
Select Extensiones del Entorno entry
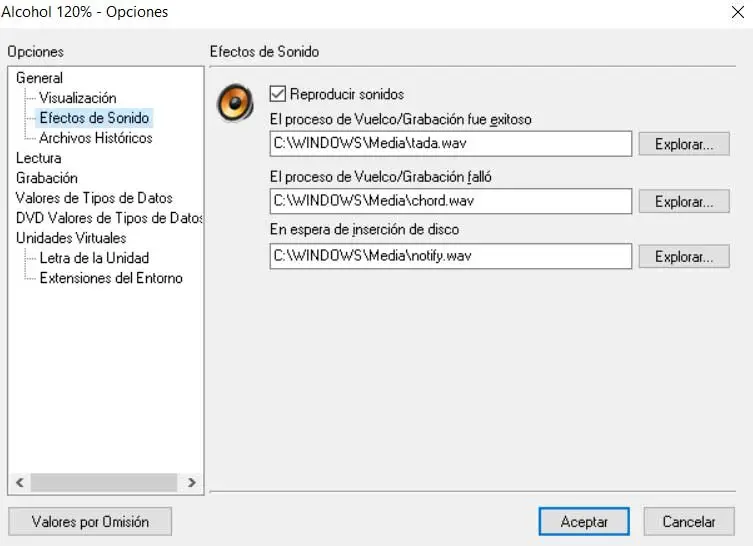coord(110,278)
